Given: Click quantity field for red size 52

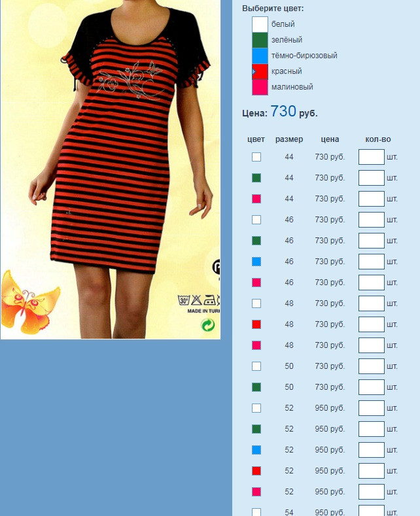Looking at the screenshot, I should coord(372,471).
